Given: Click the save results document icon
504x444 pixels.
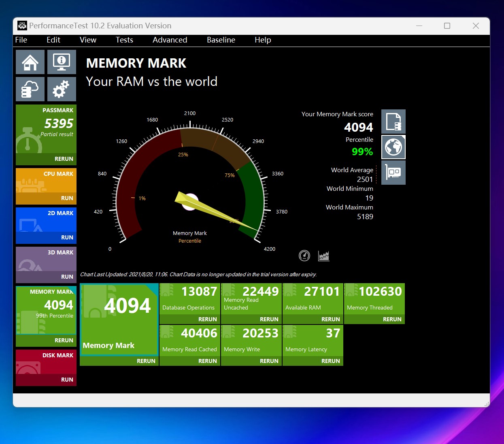Looking at the screenshot, I should [x=393, y=122].
